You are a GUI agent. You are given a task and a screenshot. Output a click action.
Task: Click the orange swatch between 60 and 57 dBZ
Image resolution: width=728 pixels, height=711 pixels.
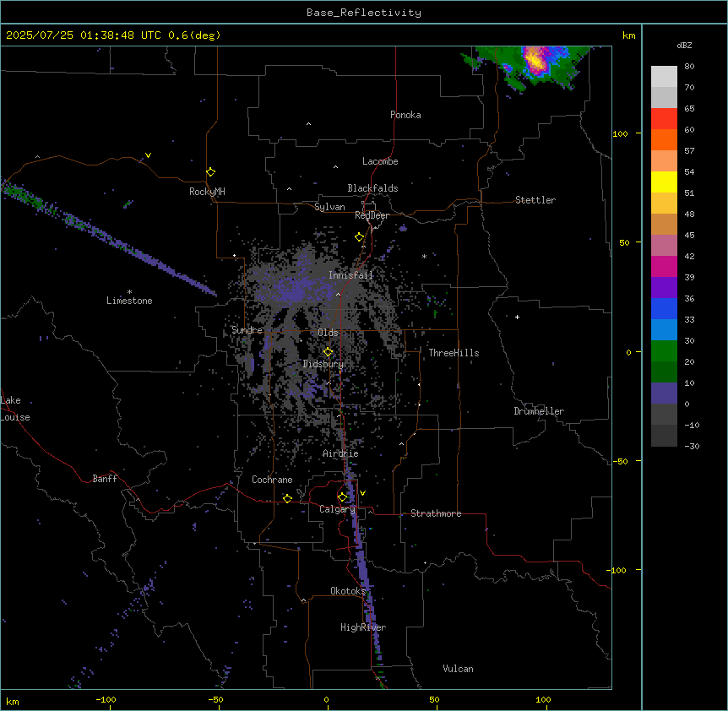[x=664, y=140]
